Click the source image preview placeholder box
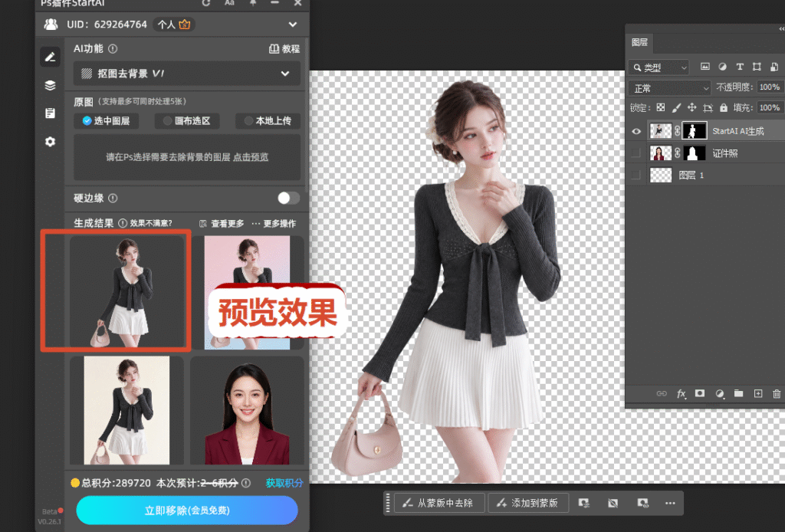 coord(187,157)
